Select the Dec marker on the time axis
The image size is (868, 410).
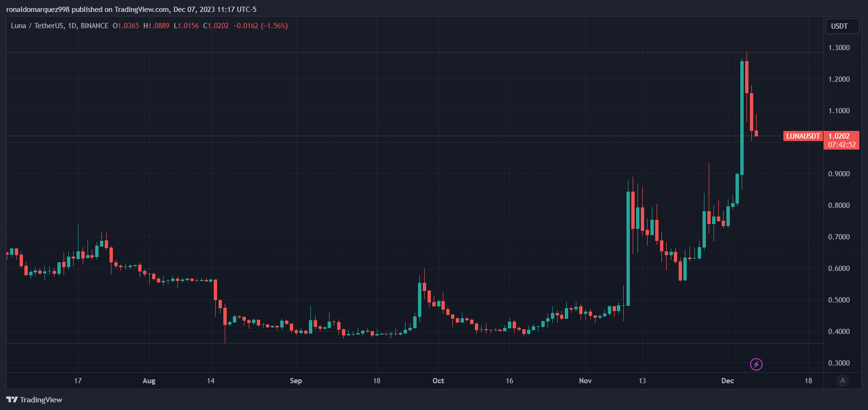(727, 381)
